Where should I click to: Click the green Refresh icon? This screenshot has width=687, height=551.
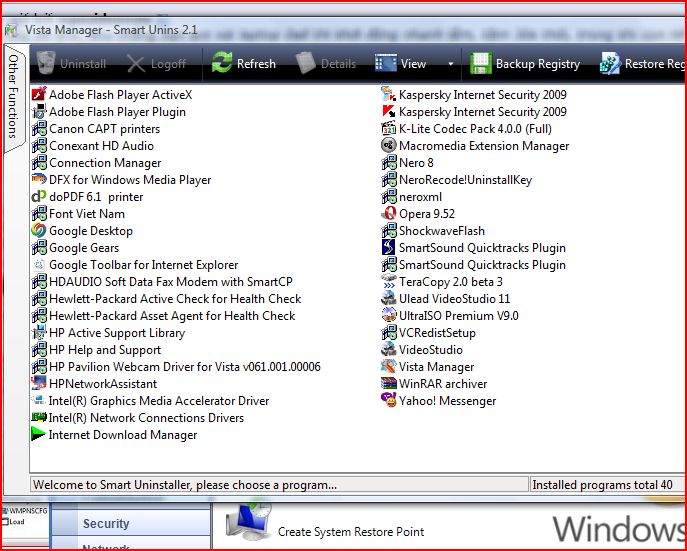point(221,63)
